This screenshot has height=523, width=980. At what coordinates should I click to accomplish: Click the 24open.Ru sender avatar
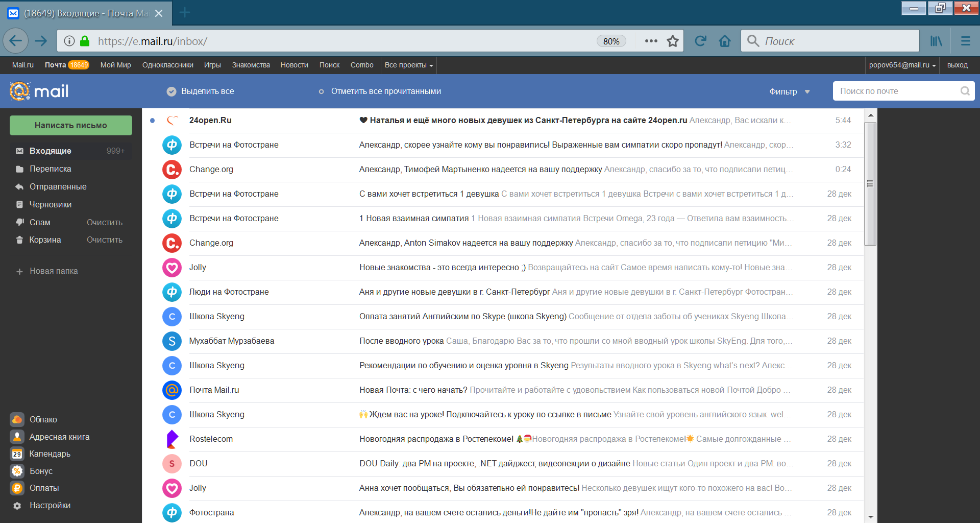[172, 120]
